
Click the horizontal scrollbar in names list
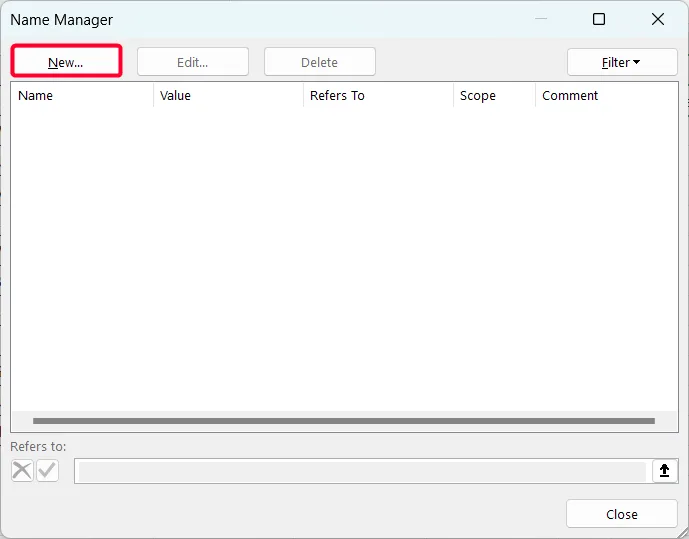coord(344,421)
